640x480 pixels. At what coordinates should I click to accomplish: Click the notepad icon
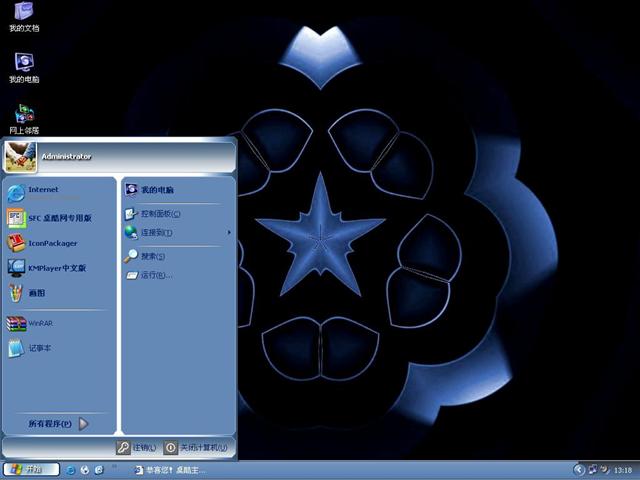pyautogui.click(x=16, y=348)
